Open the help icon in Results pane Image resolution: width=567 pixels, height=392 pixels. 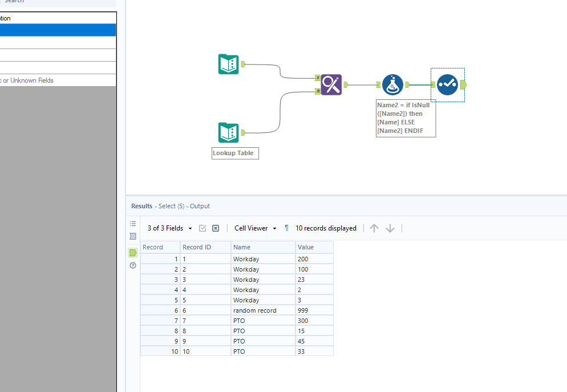(x=133, y=265)
